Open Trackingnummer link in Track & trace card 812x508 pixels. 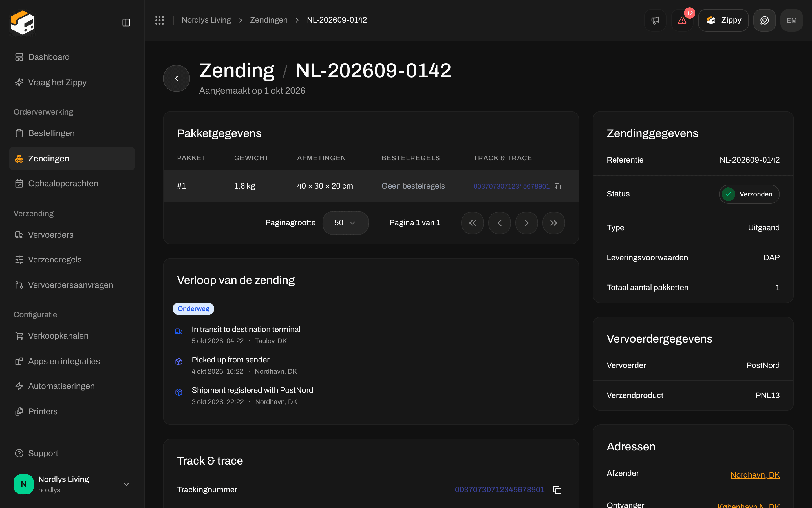[500, 490]
